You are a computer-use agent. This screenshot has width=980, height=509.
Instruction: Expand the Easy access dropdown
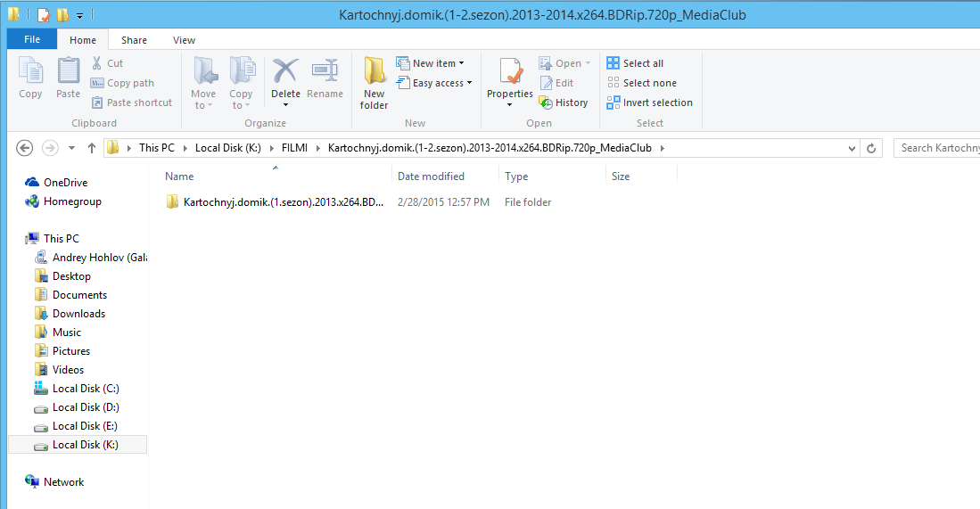[x=469, y=83]
